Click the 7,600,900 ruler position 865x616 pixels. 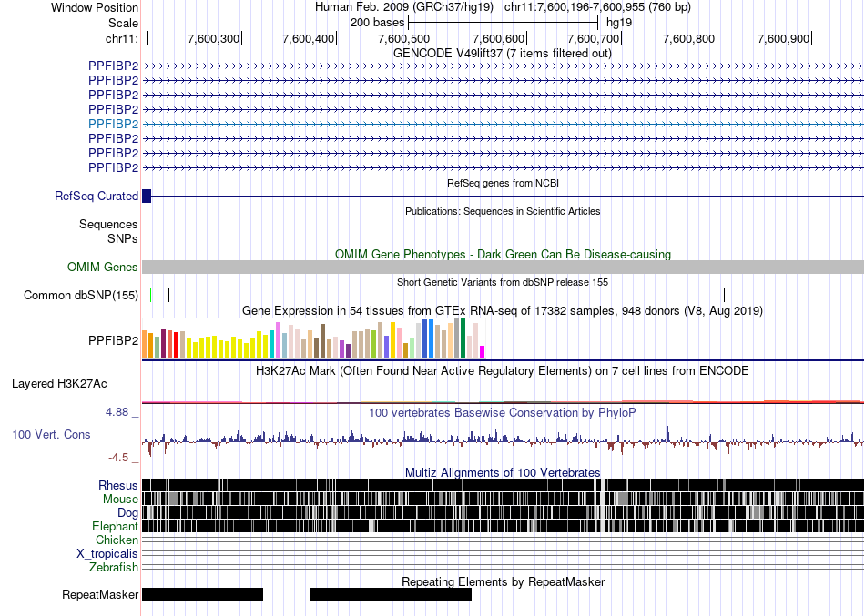(783, 38)
